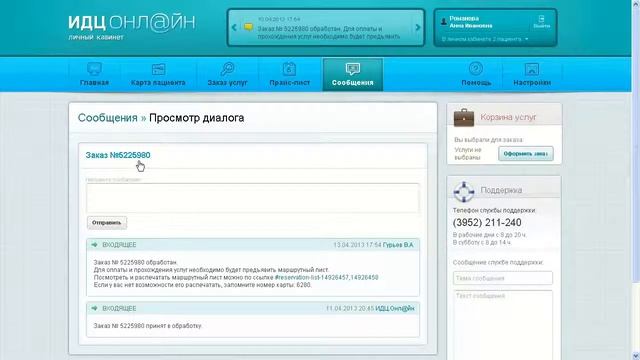This screenshot has height=360, width=640.
Task: Click timestamp 13.04.2013 17:54 in message
Action: tap(357, 245)
